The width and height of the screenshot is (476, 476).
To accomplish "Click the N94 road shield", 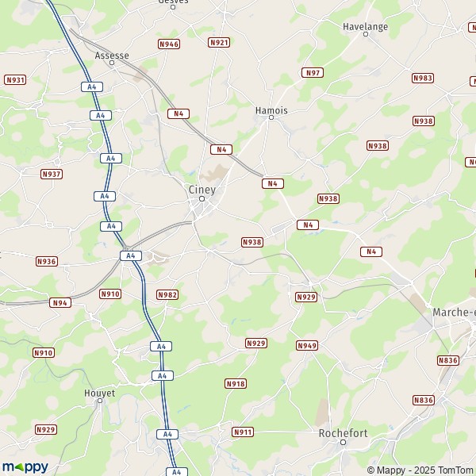I will pyautogui.click(x=60, y=303).
